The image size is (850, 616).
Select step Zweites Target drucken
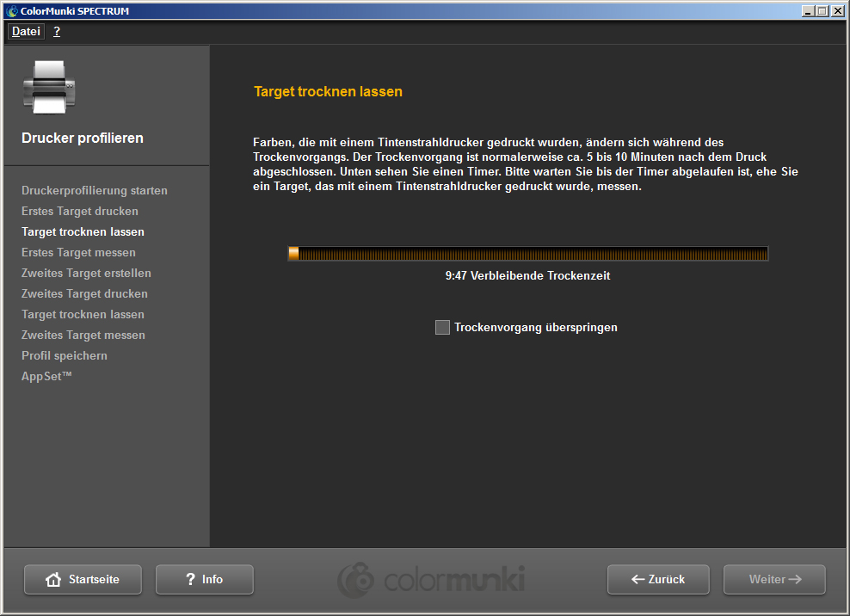(x=84, y=293)
